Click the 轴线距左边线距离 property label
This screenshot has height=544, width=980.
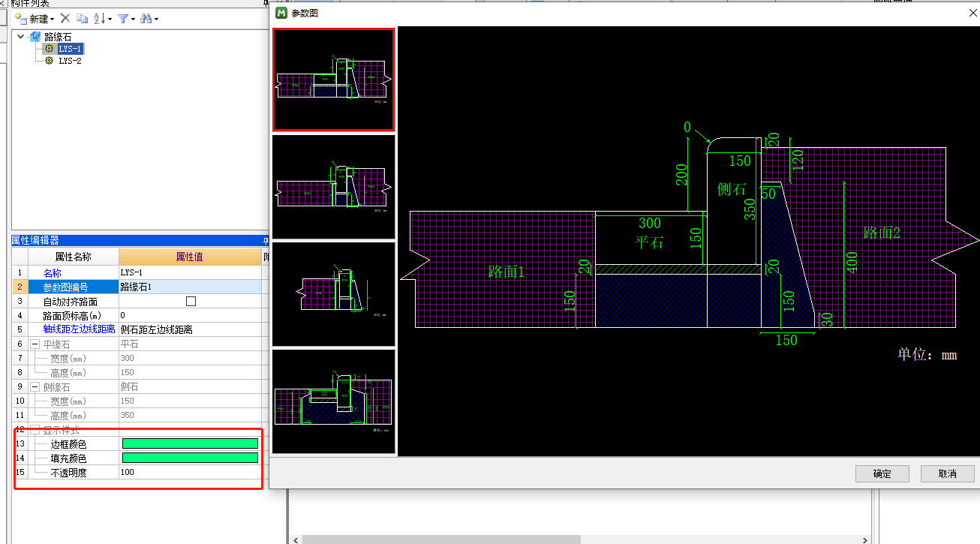[x=79, y=329]
